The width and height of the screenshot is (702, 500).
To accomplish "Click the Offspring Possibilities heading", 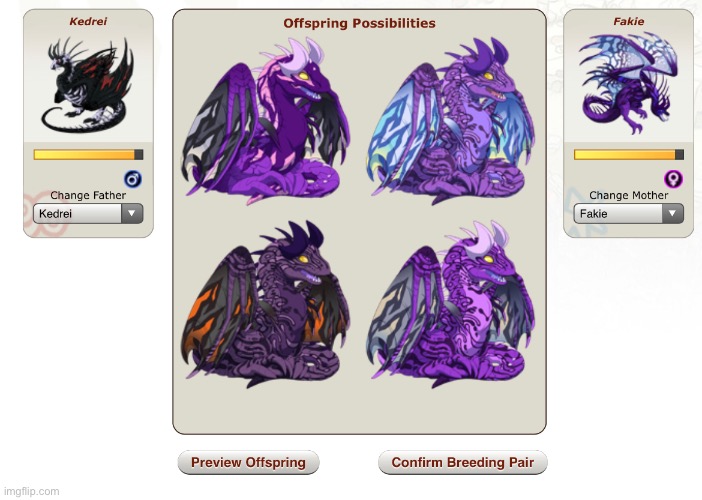I will [359, 23].
